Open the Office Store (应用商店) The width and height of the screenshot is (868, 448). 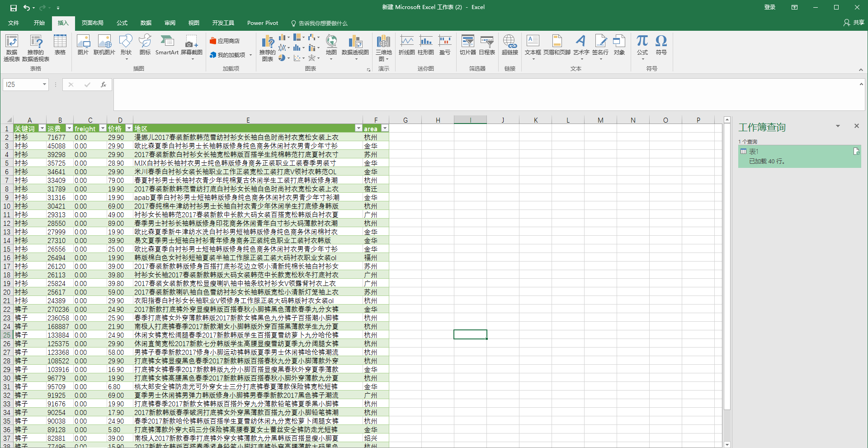tap(225, 41)
